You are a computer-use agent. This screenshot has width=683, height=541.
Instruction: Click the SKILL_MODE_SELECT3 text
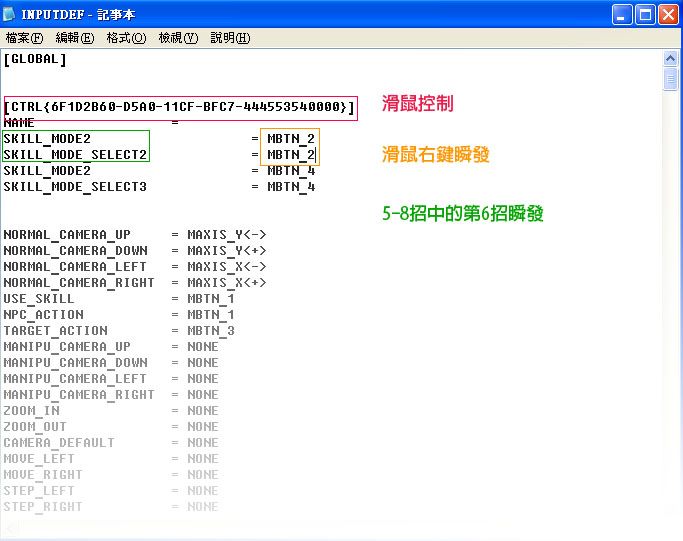[x=75, y=187]
